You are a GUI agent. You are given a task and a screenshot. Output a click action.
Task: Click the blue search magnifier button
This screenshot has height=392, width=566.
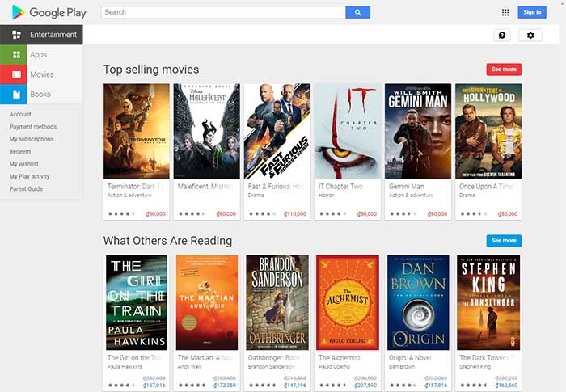tap(357, 12)
